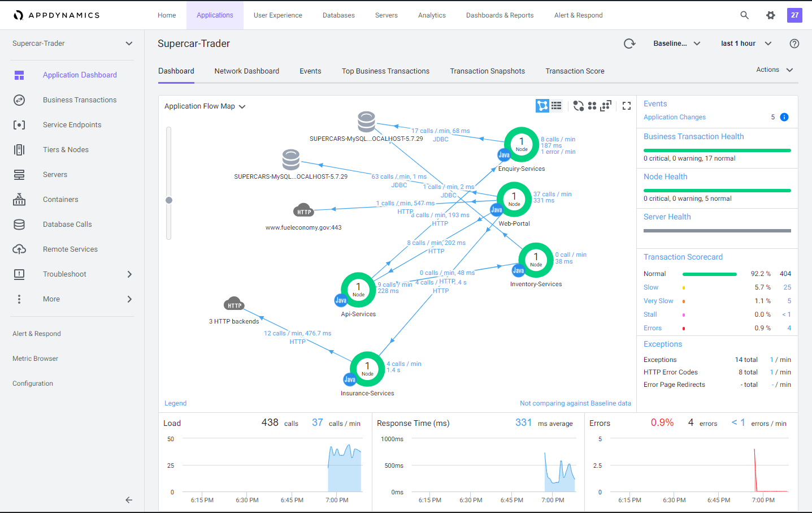Expand the More submenu arrow

click(x=129, y=299)
